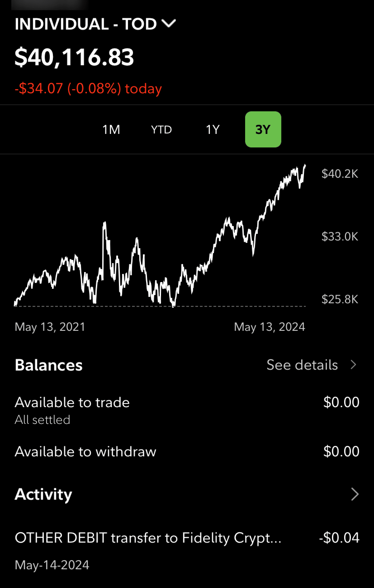Image resolution: width=374 pixels, height=588 pixels.
Task: Open the See details link for Balances
Action: point(302,365)
